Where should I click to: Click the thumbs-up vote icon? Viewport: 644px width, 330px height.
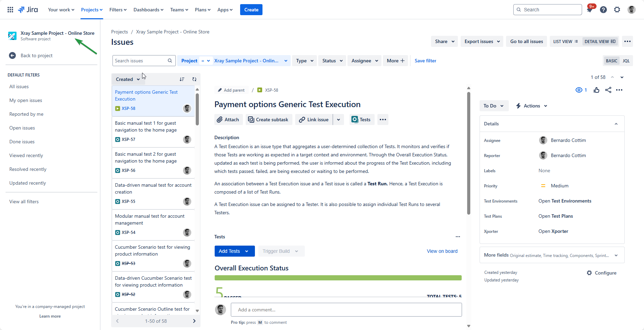597,90
